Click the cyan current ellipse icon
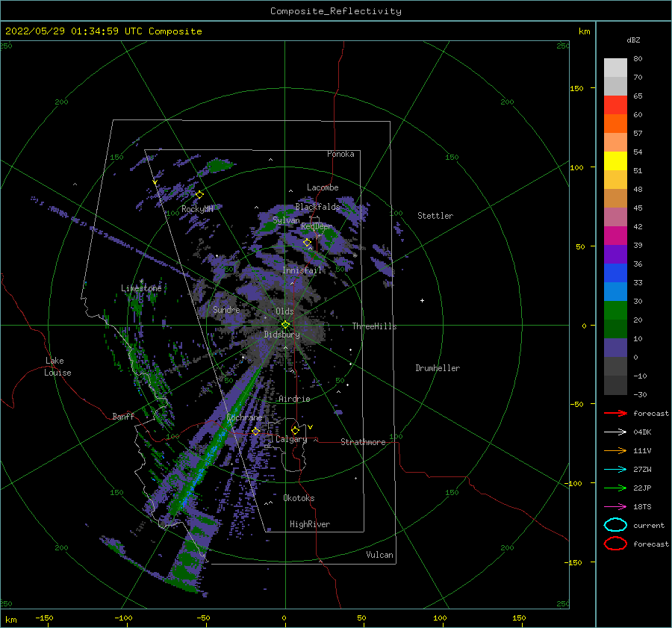672x628 pixels. pos(615,525)
